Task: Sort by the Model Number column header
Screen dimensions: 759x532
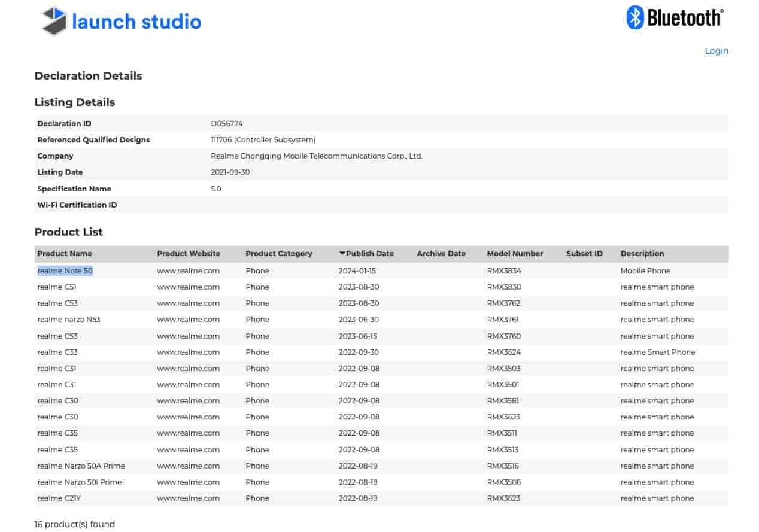Action: (x=515, y=253)
